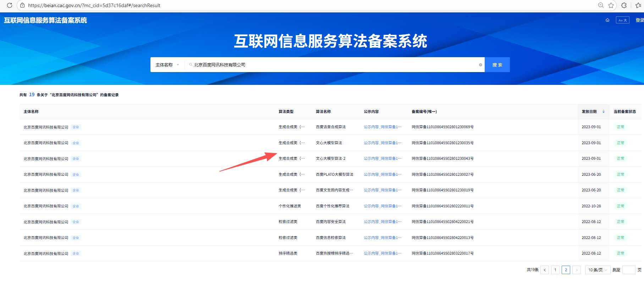Screen dimensions: 644x288
Task: Click the 个性化推送类 type cell
Action: click(x=290, y=206)
